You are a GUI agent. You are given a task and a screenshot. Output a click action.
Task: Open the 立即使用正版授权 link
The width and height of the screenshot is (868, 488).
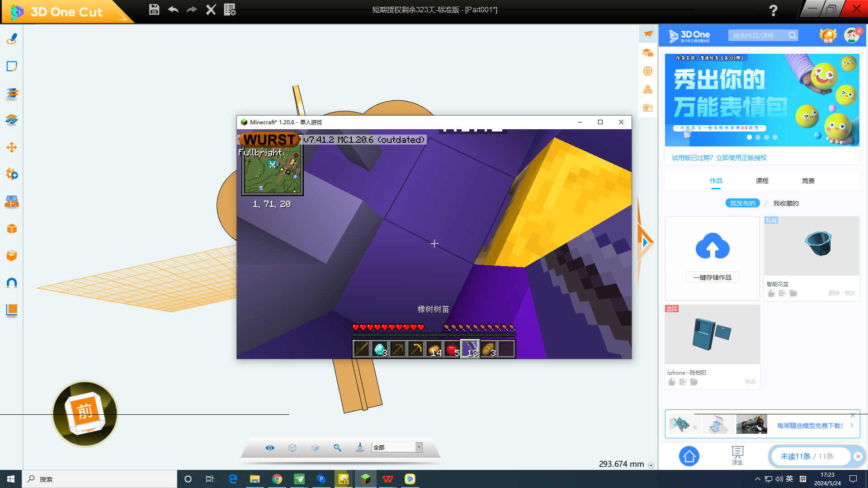click(x=741, y=158)
